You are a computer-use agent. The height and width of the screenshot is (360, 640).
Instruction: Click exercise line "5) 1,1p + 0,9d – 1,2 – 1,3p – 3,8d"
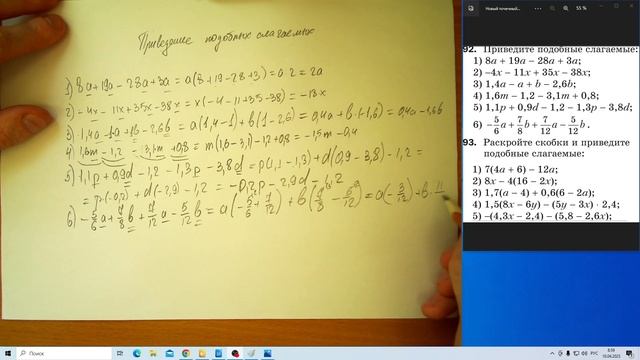click(x=553, y=107)
